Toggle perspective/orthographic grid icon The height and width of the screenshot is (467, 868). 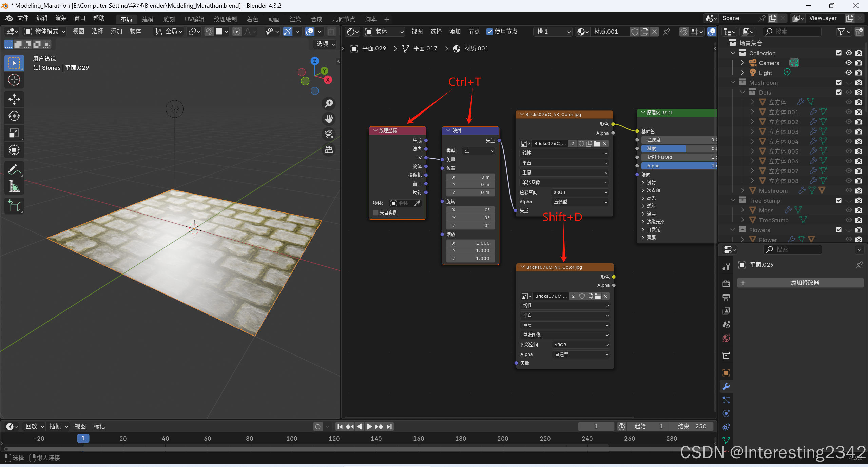pyautogui.click(x=329, y=149)
